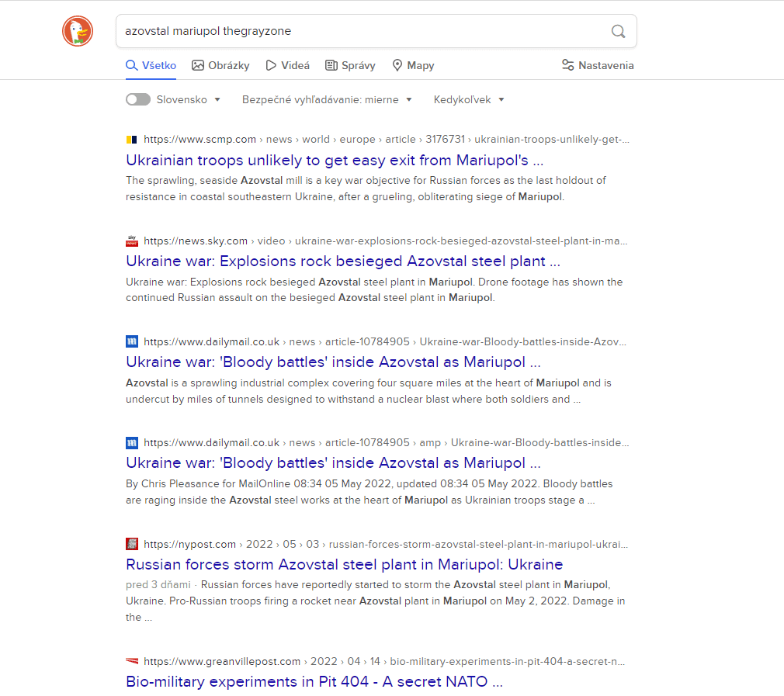Expand the Kedykoľvek time filter
784x696 pixels.
[469, 99]
